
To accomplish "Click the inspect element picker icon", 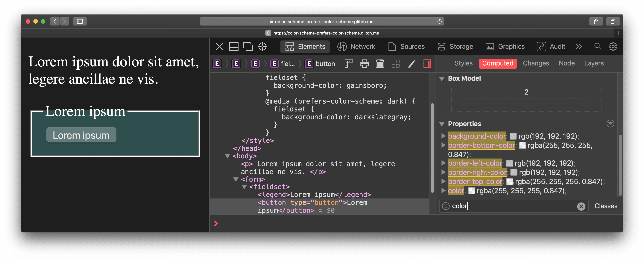I will pyautogui.click(x=263, y=47).
